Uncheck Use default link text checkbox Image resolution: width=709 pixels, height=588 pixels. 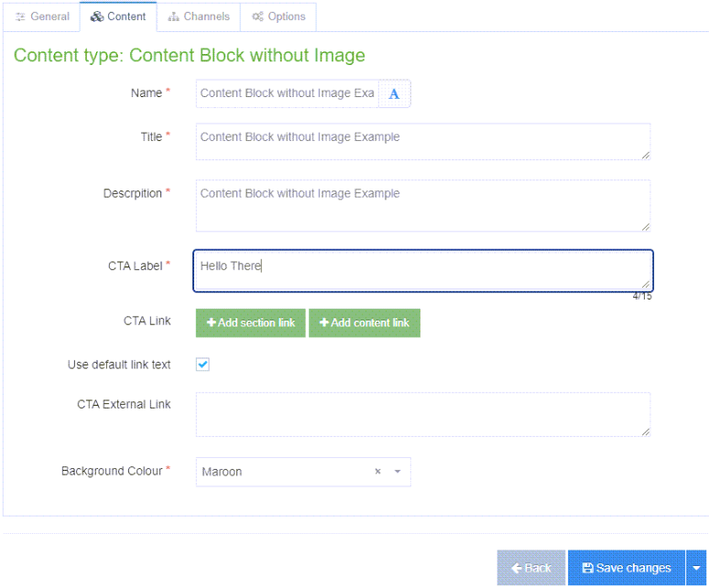[203, 365]
